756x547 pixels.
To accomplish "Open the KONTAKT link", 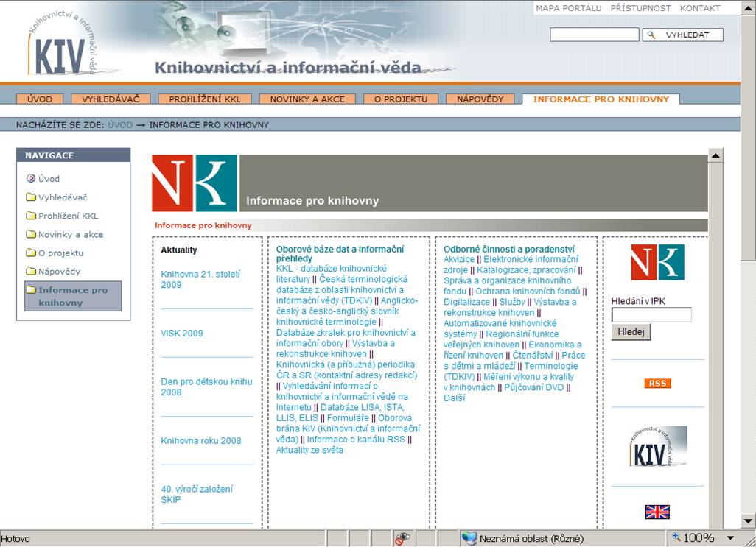I will coord(700,8).
